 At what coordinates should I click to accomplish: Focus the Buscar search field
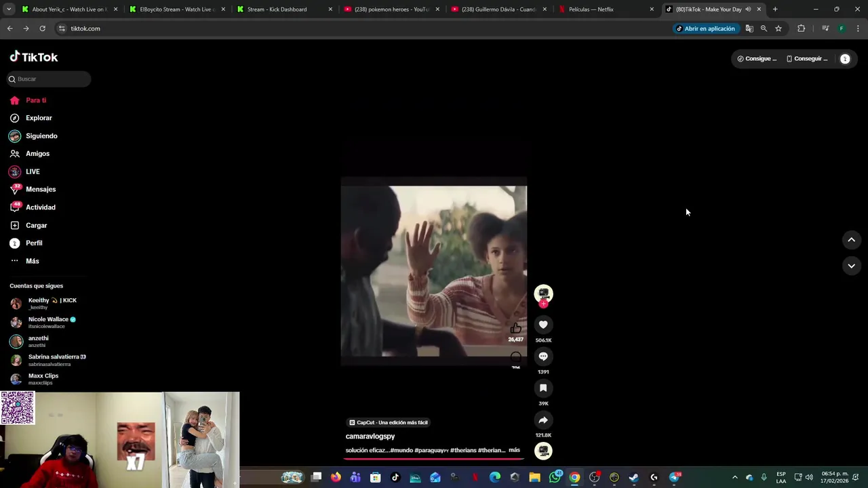[x=50, y=79]
